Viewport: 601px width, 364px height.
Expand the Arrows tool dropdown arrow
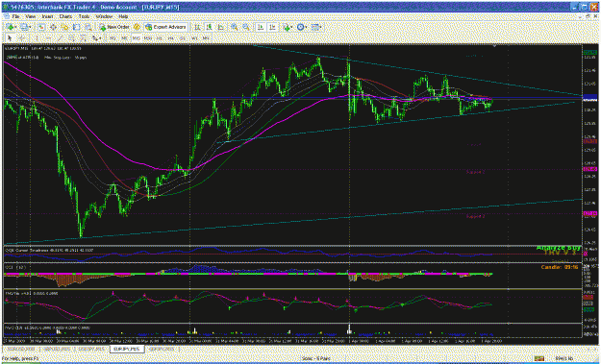(100, 37)
